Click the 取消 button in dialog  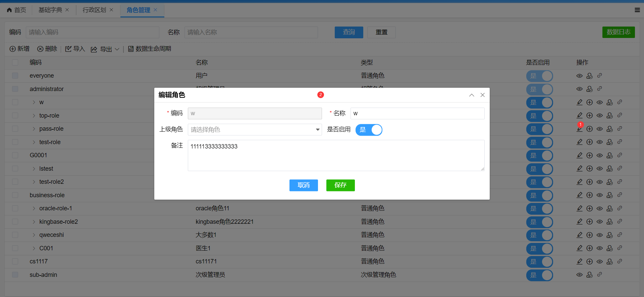coord(304,185)
